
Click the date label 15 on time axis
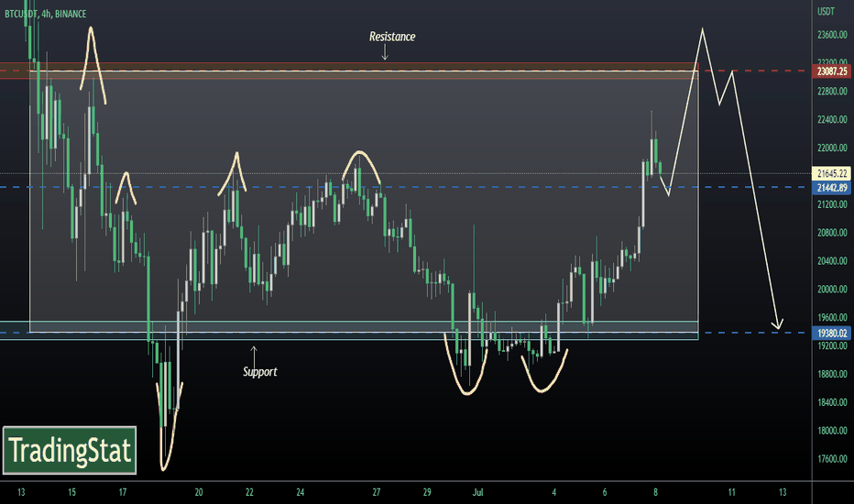pyautogui.click(x=71, y=493)
